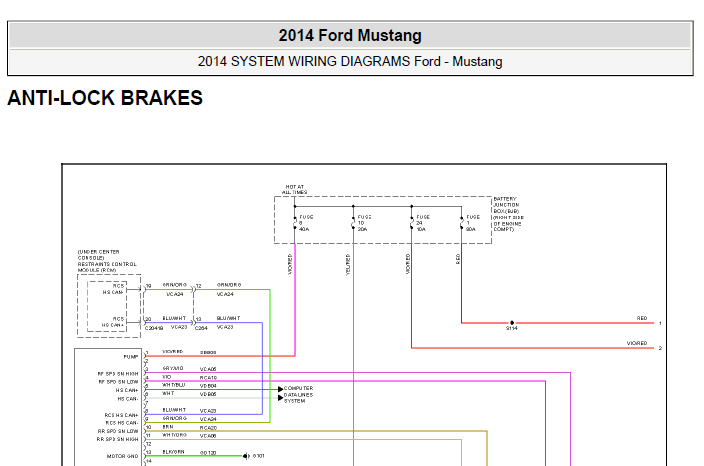Click the 'RR SPD SN LOW' pin label
This screenshot has width=704, height=466.
pos(118,431)
